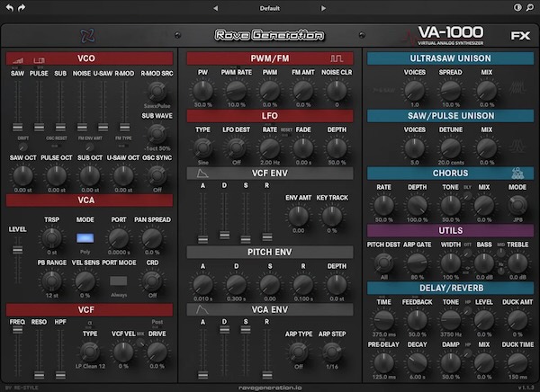Click the DELAY/REVERB section header

pyautogui.click(x=451, y=288)
